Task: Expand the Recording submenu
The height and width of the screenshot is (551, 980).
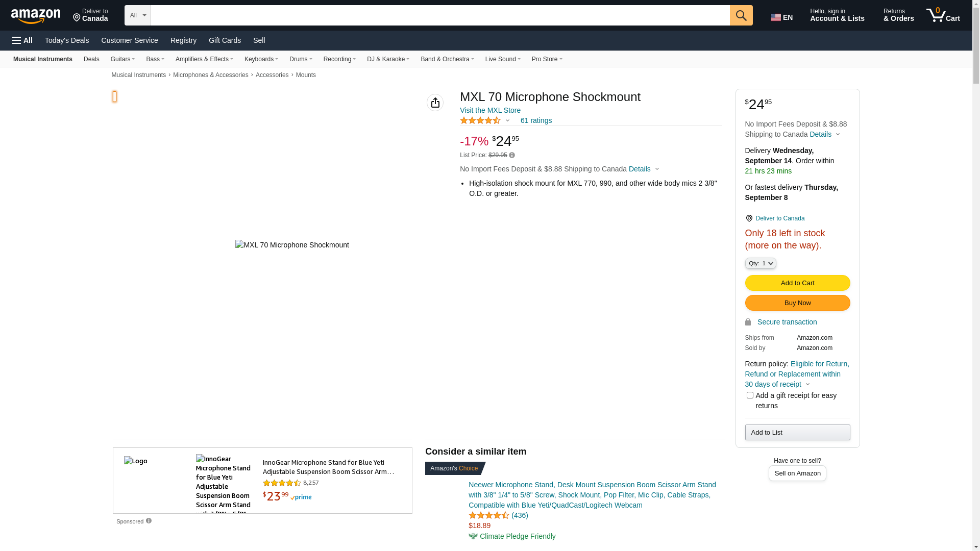Action: click(x=339, y=59)
